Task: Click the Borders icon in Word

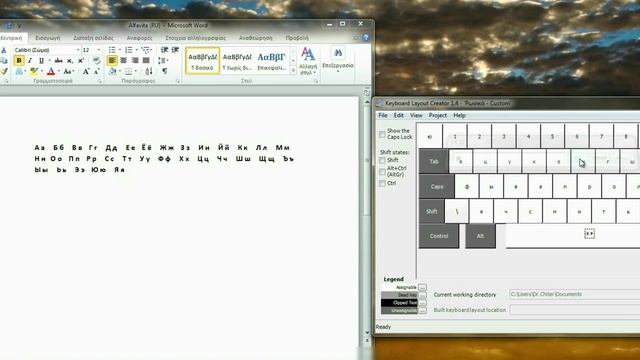Action: click(129, 71)
